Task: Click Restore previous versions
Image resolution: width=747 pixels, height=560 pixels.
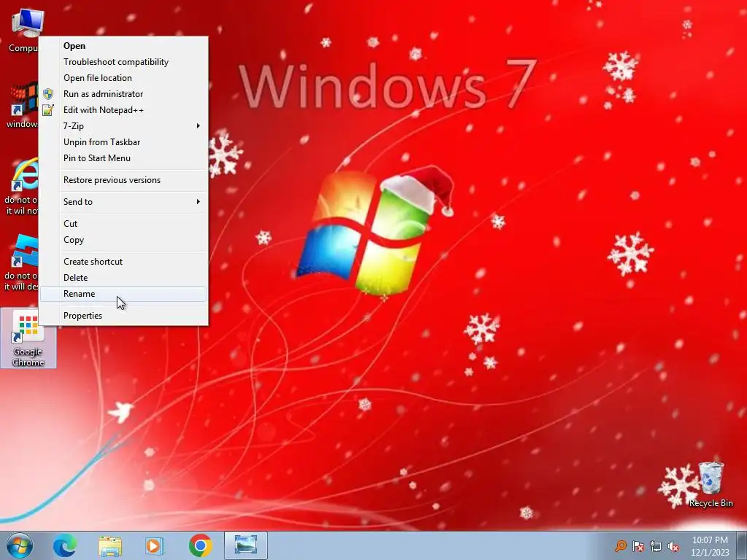Action: 123,180
